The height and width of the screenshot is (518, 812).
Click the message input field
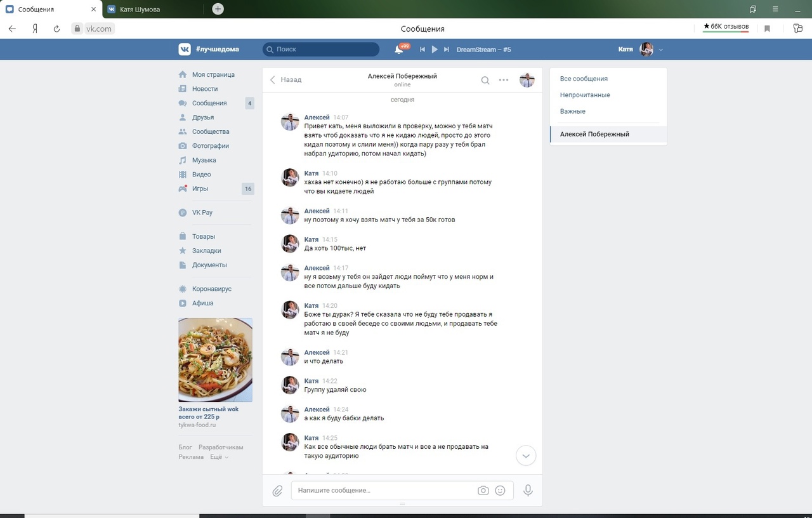point(384,491)
